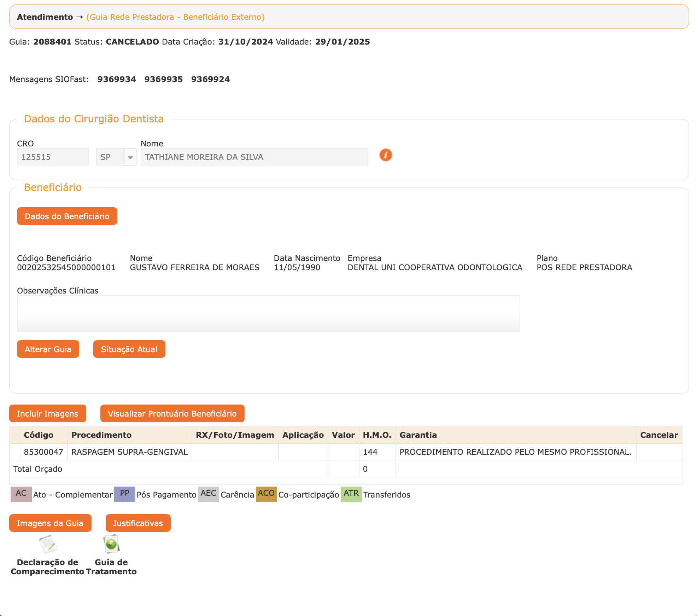This screenshot has height=616, width=697.
Task: Click the AEC Carência legend swatch
Action: pyautogui.click(x=208, y=494)
